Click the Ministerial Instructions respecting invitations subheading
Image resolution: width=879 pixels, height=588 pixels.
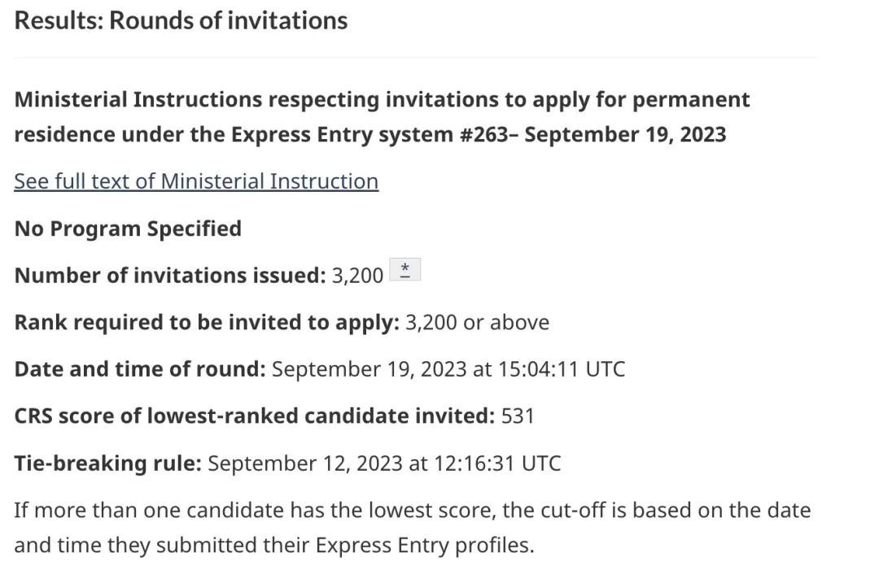(382, 117)
